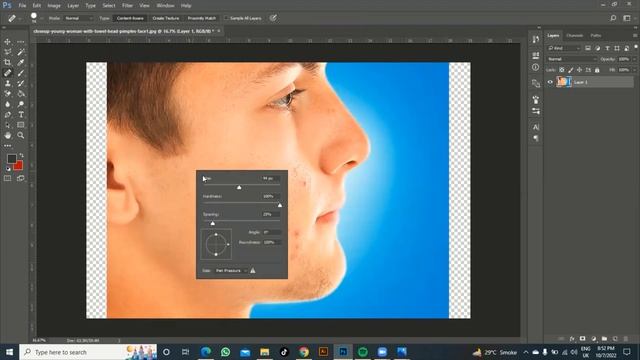Open the healing Mode Normal dropdown

(x=79, y=18)
